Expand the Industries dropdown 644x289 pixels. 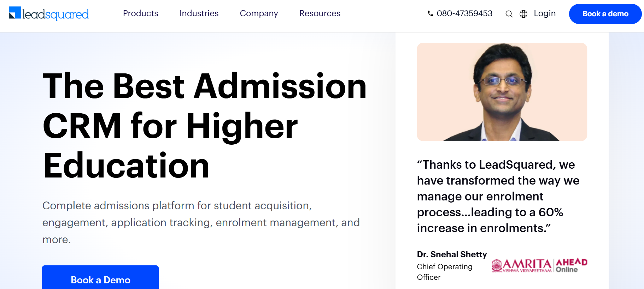pyautogui.click(x=199, y=13)
